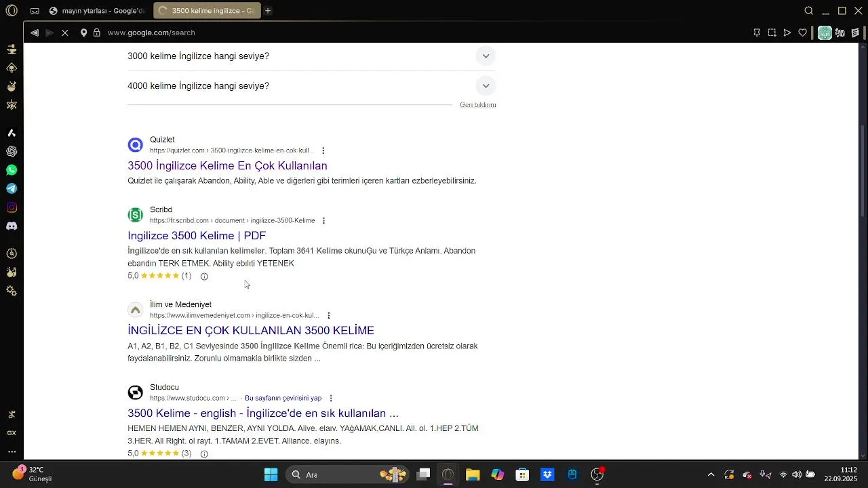Add page to bookmarks with heart icon
The width and height of the screenshot is (868, 488).
click(803, 33)
